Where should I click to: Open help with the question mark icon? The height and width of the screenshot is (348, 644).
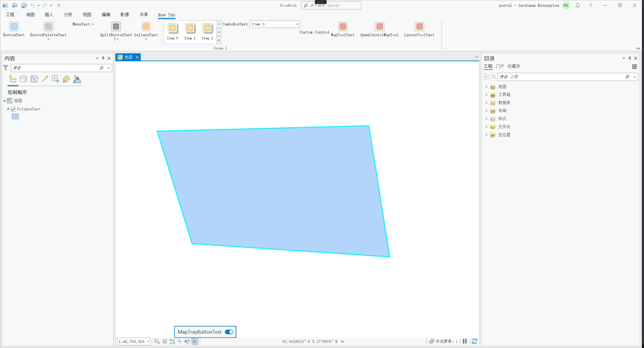click(591, 5)
